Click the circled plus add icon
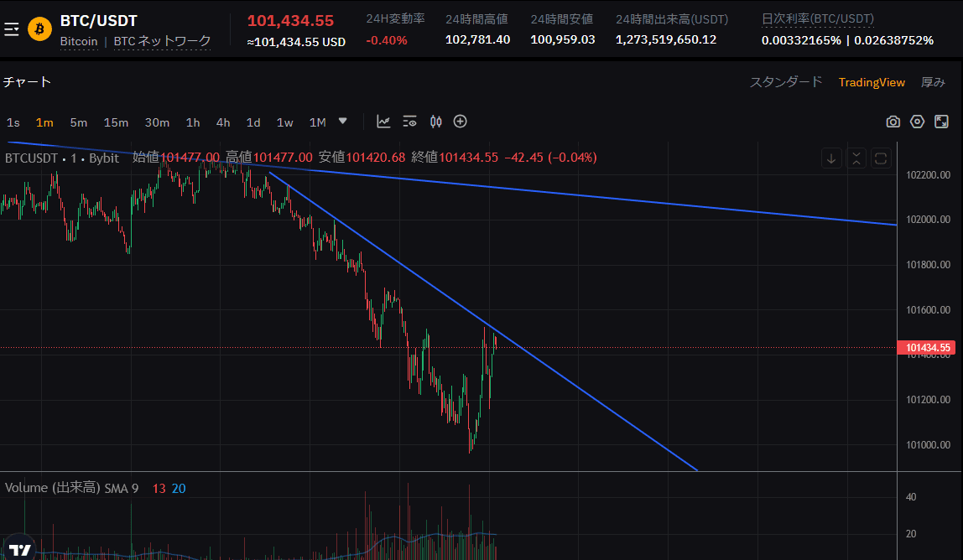 pos(460,122)
